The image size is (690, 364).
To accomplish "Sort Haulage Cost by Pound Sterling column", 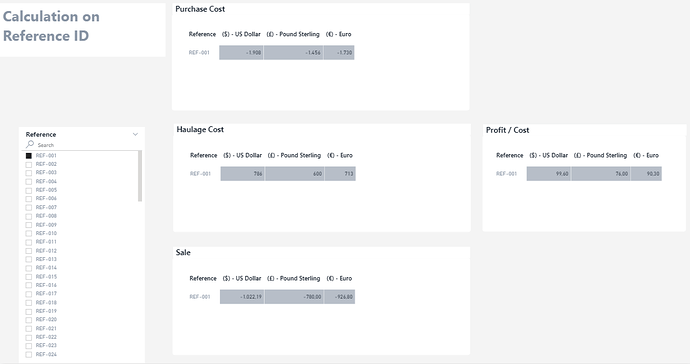I will [x=294, y=155].
